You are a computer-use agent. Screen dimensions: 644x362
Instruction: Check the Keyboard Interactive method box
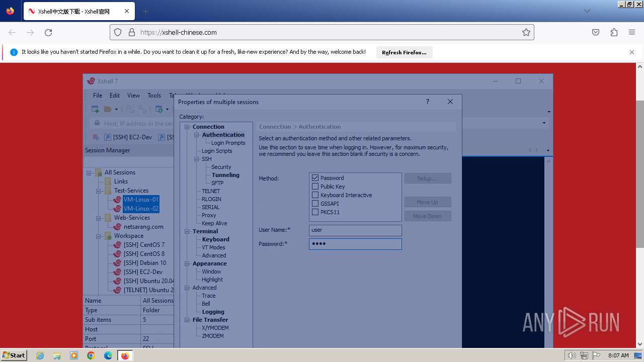pyautogui.click(x=315, y=195)
